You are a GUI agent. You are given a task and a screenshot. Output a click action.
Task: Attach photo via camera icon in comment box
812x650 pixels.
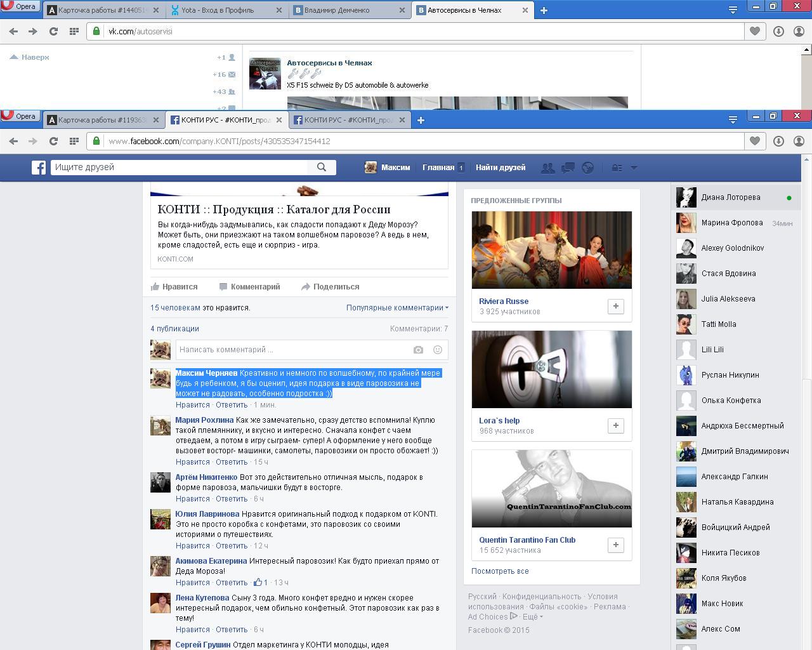[x=418, y=350]
